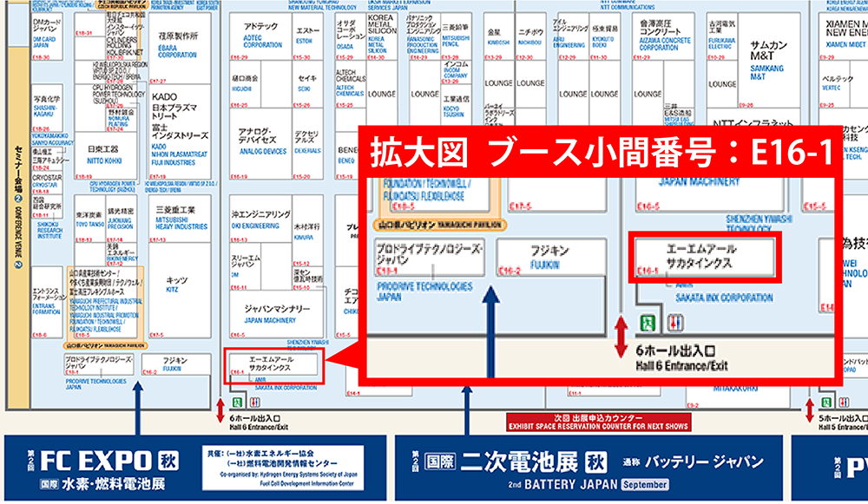Click the OKI Engineering booth
The image size is (868, 504).
point(260,219)
